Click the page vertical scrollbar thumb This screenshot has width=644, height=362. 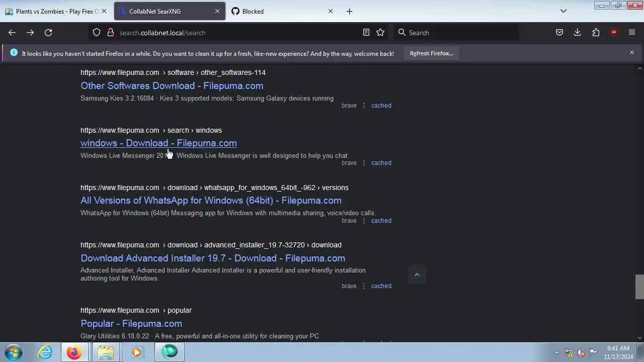coord(639,287)
